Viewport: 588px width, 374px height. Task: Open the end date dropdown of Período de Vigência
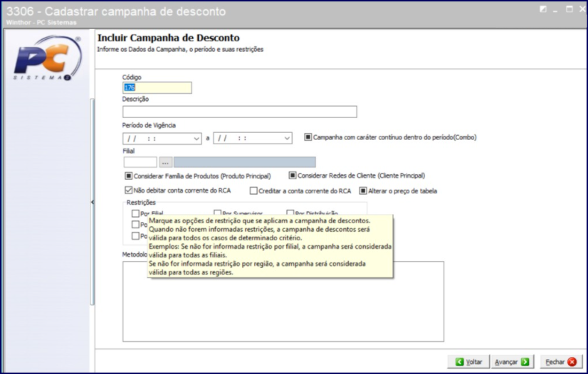point(288,139)
